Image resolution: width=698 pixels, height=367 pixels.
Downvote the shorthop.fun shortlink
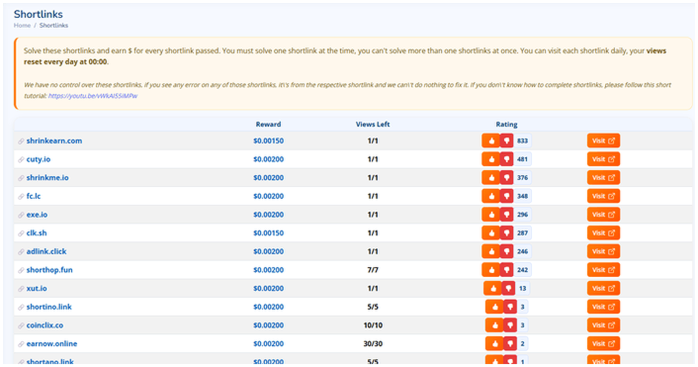[x=507, y=270]
